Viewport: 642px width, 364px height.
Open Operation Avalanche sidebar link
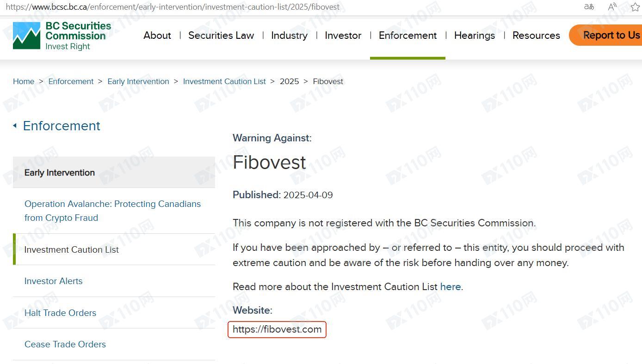tap(113, 211)
